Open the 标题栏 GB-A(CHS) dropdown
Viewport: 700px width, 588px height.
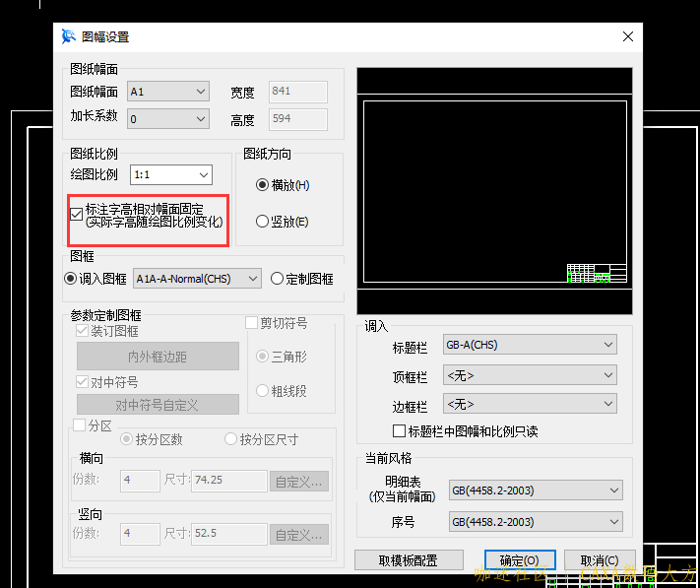(530, 345)
